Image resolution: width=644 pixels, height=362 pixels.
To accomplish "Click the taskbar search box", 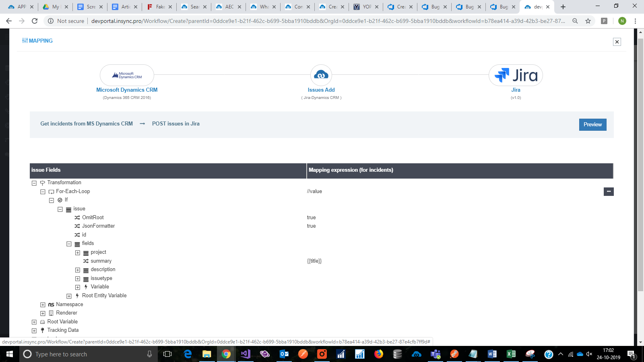I will 89,354.
